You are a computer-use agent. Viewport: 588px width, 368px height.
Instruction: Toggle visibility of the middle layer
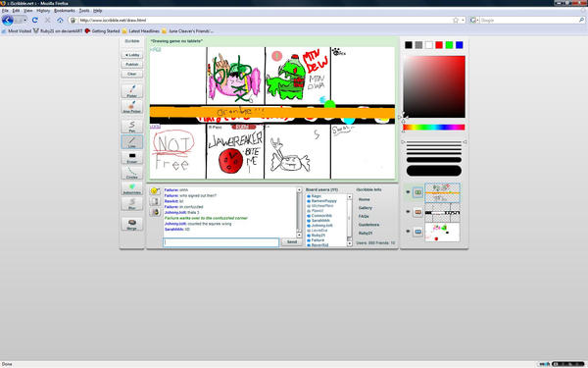[408, 212]
